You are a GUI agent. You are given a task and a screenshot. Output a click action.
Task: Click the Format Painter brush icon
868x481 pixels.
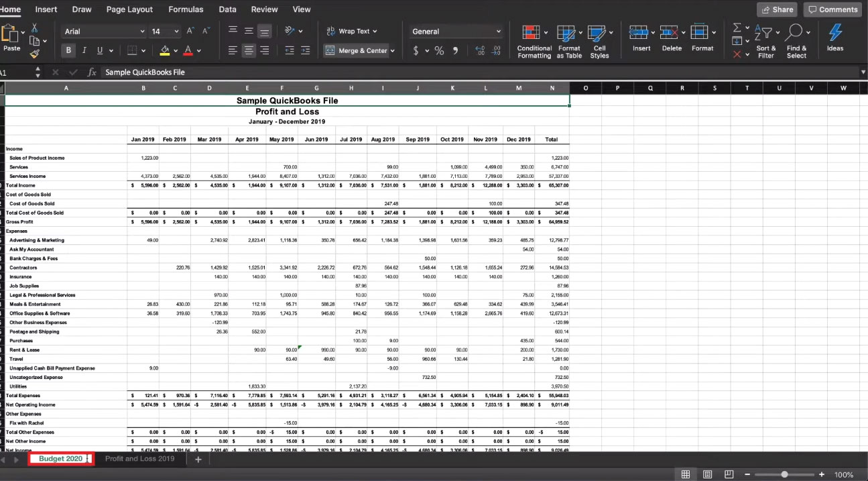pos(35,52)
